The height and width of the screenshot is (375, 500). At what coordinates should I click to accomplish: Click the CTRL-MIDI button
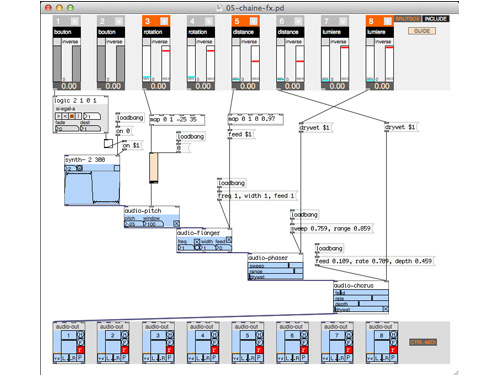click(x=423, y=342)
